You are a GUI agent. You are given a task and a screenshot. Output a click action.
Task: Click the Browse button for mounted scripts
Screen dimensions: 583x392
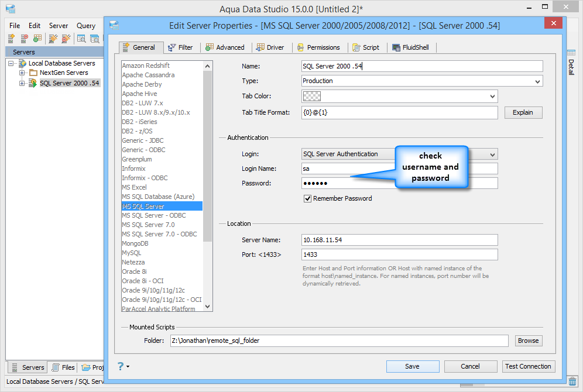click(529, 341)
